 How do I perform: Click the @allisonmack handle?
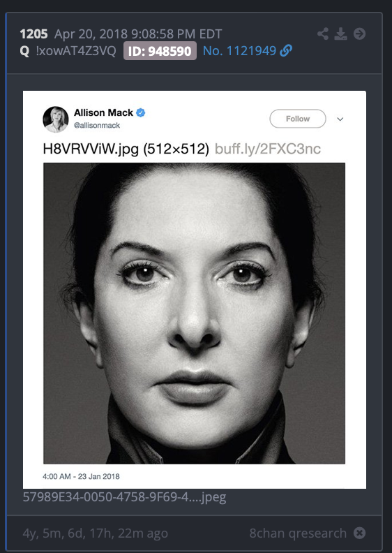tap(97, 125)
